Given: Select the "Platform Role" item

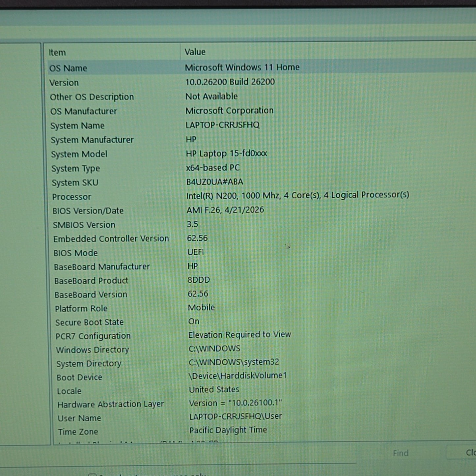Looking at the screenshot, I should pos(81,309).
